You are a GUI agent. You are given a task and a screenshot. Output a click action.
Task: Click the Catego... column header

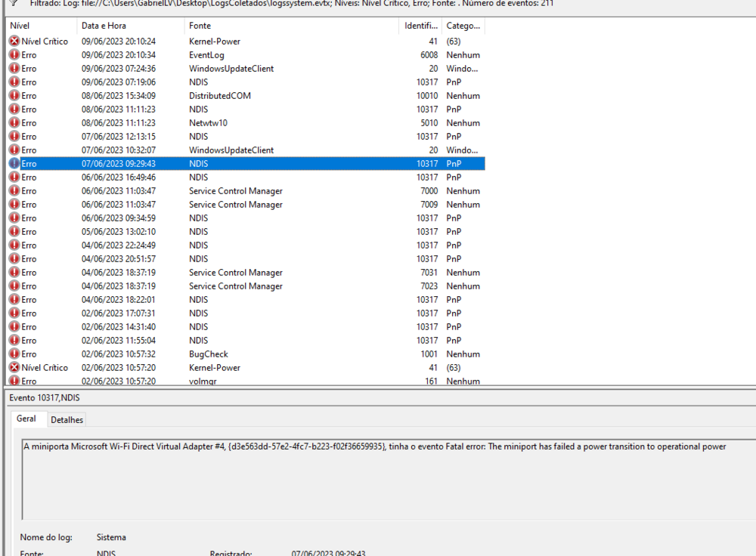(x=462, y=26)
